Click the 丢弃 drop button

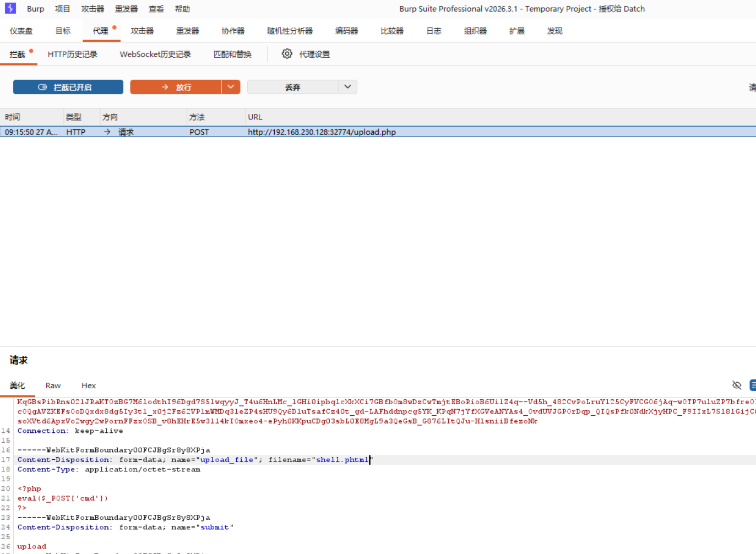292,87
